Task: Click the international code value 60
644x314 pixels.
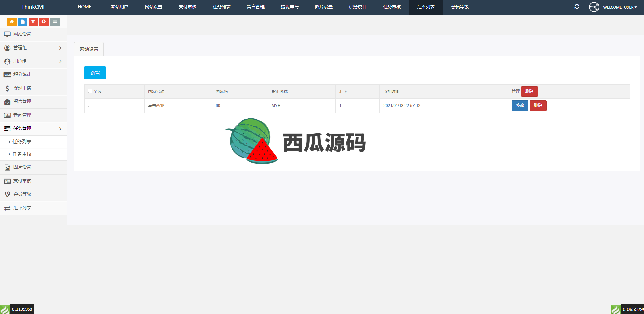Action: (x=218, y=106)
